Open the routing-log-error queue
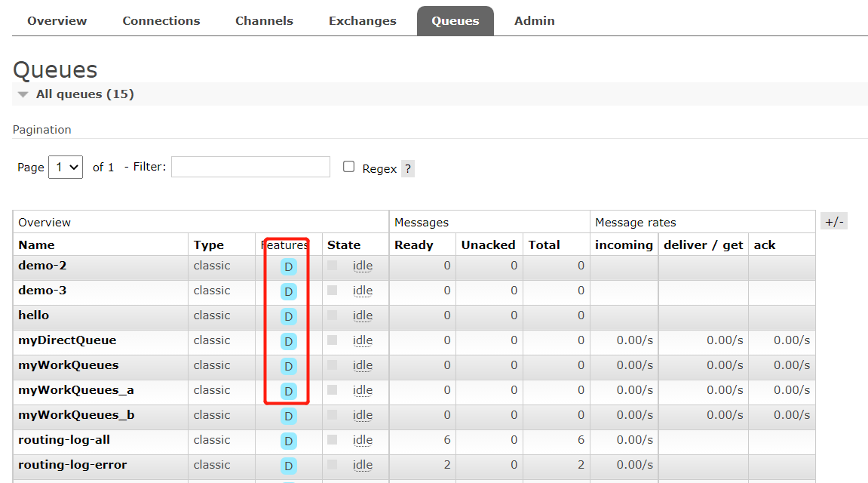868x483 pixels. (x=72, y=465)
